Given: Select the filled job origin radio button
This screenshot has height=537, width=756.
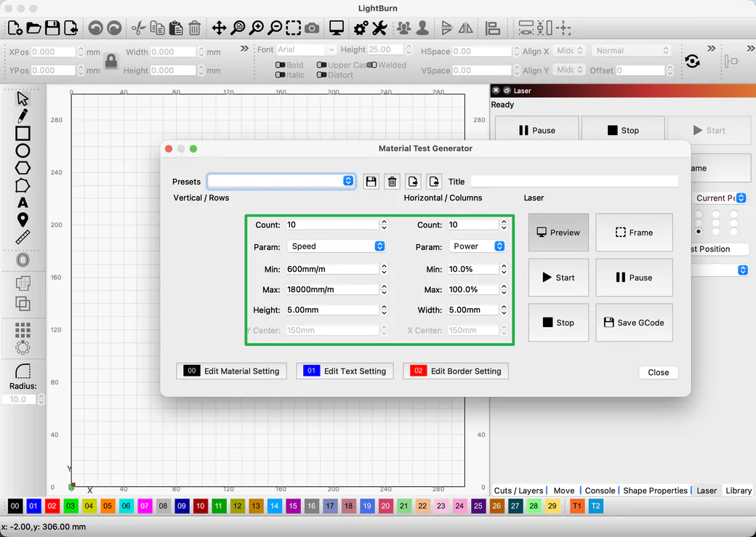Looking at the screenshot, I should click(698, 232).
